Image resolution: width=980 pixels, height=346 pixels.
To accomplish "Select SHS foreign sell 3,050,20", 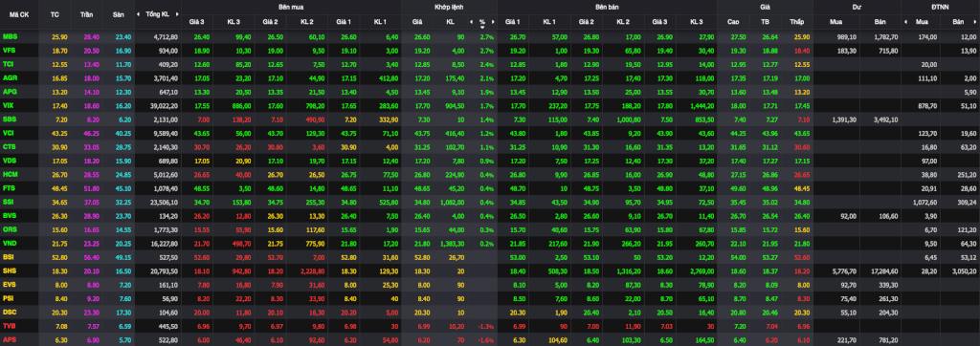I will pos(965,270).
